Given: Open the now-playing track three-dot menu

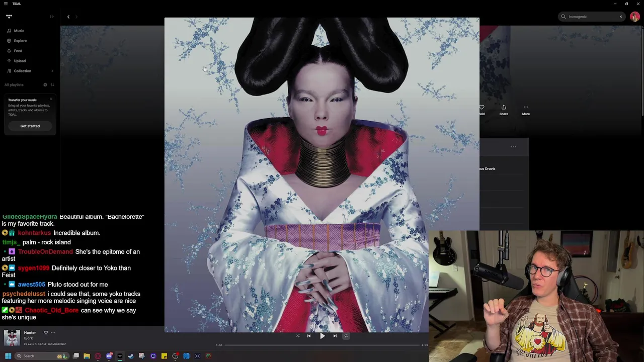Looking at the screenshot, I should coord(53,332).
